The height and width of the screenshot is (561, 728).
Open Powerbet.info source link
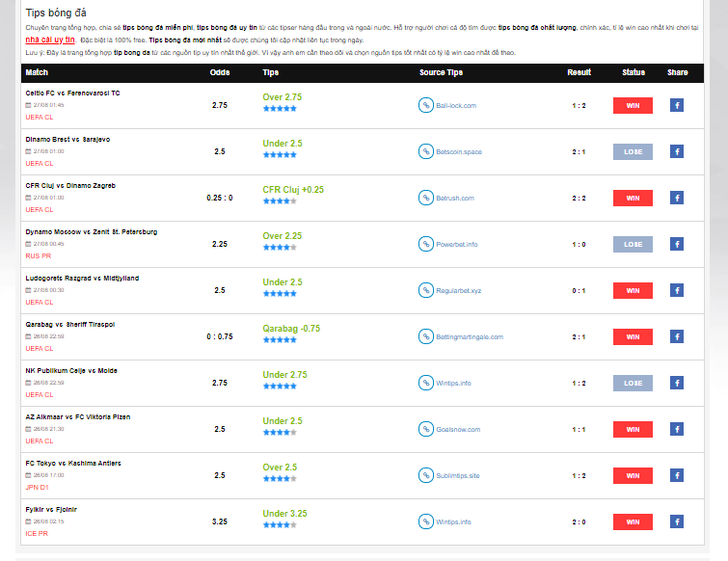[x=456, y=245]
